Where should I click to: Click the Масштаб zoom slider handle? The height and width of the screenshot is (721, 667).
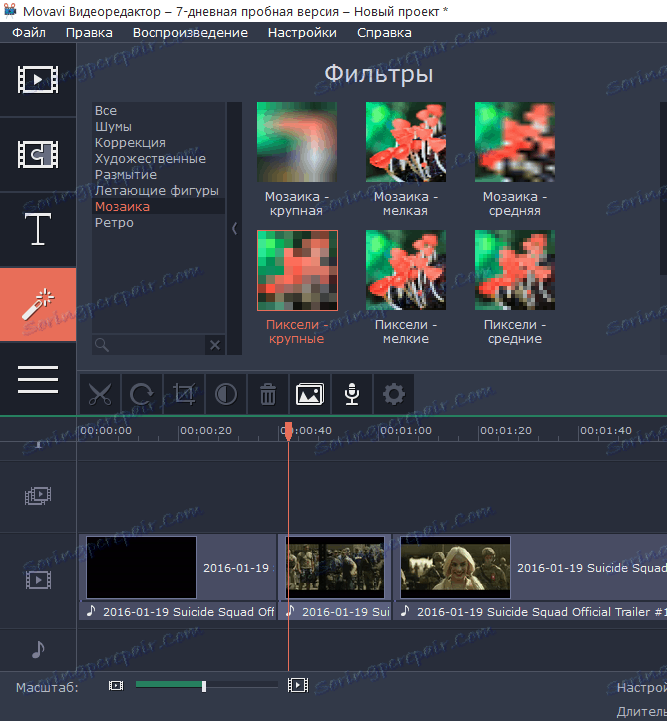click(204, 686)
